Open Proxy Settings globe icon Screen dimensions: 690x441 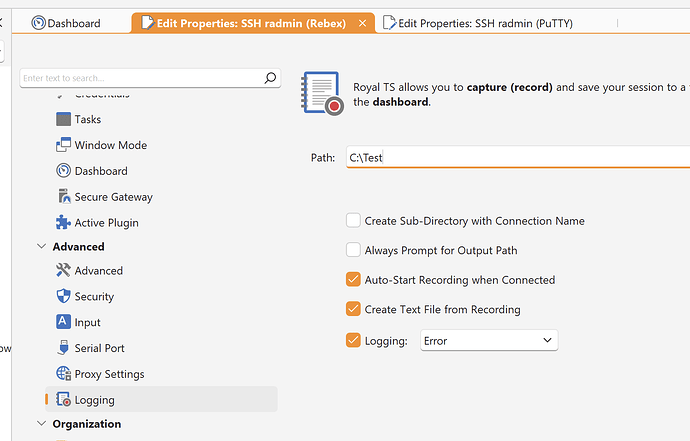(x=64, y=374)
